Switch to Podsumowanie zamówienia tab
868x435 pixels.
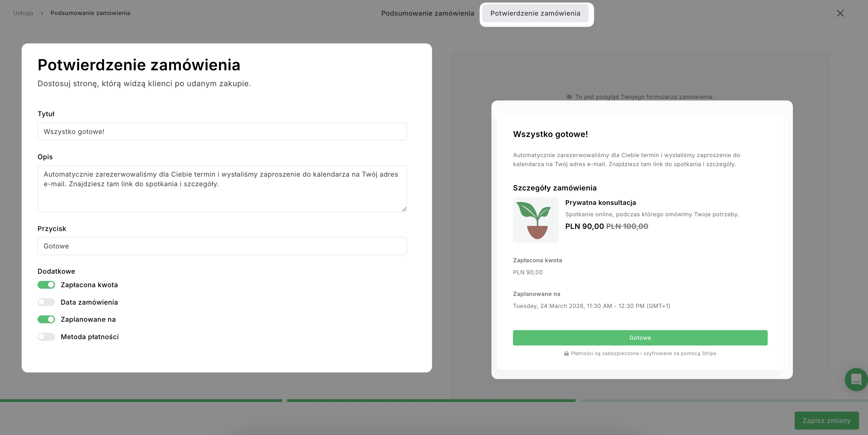tap(428, 13)
